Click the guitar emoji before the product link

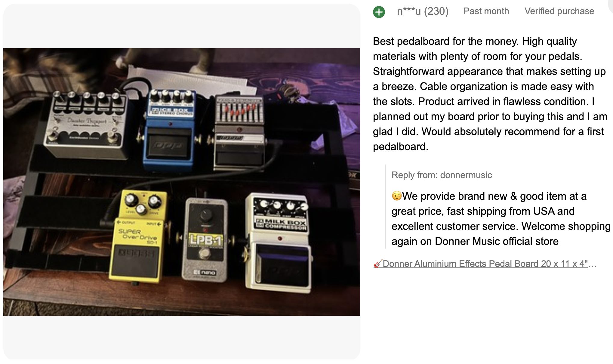pyautogui.click(x=378, y=264)
